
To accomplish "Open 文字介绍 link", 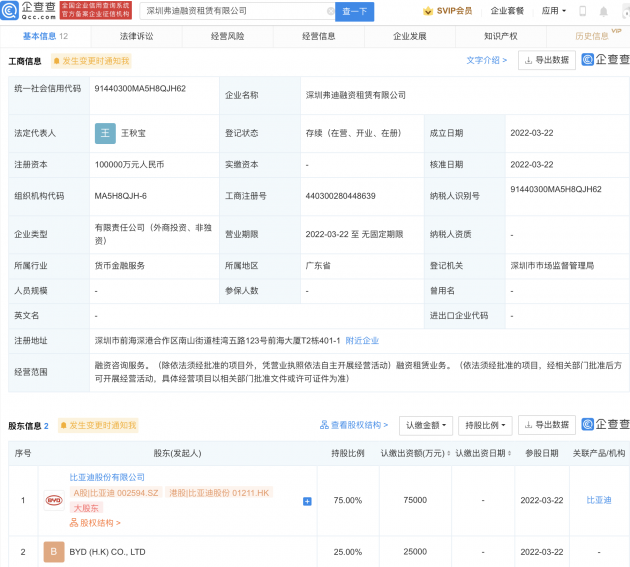I will pos(487,60).
